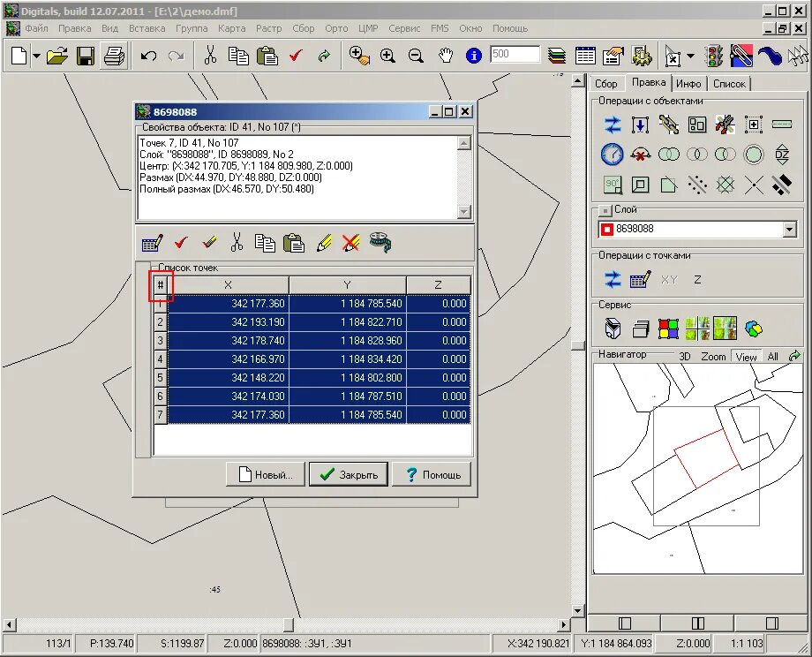
Task: Click cell 1 184 834.420 in row 4
Action: click(x=348, y=359)
